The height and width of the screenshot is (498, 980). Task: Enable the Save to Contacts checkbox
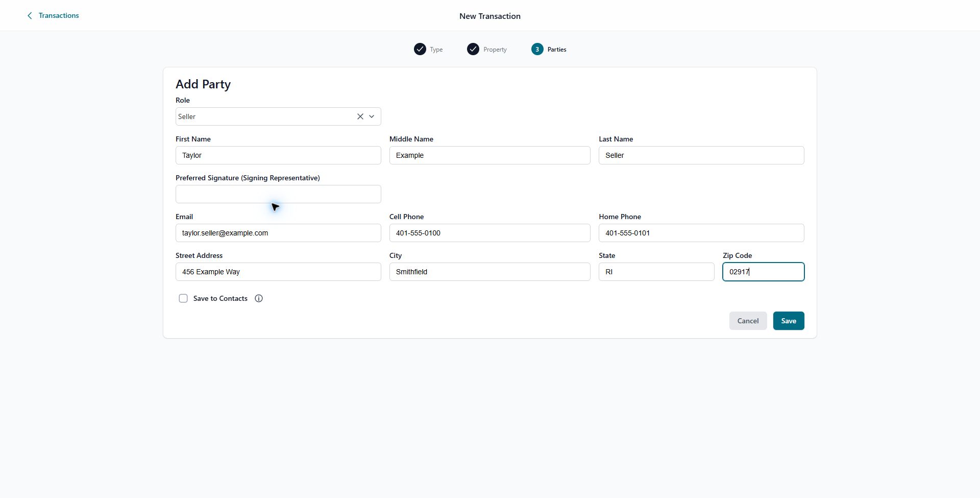[x=183, y=298]
